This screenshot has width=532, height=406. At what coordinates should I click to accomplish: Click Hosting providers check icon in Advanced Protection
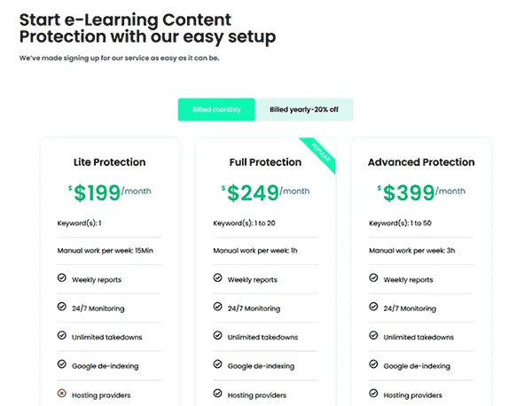tap(373, 393)
